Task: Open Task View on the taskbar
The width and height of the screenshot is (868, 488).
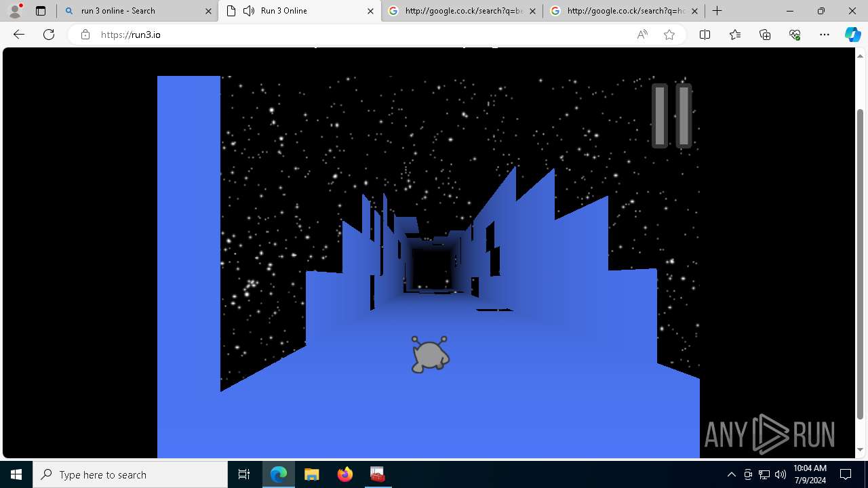Action: coord(244,474)
